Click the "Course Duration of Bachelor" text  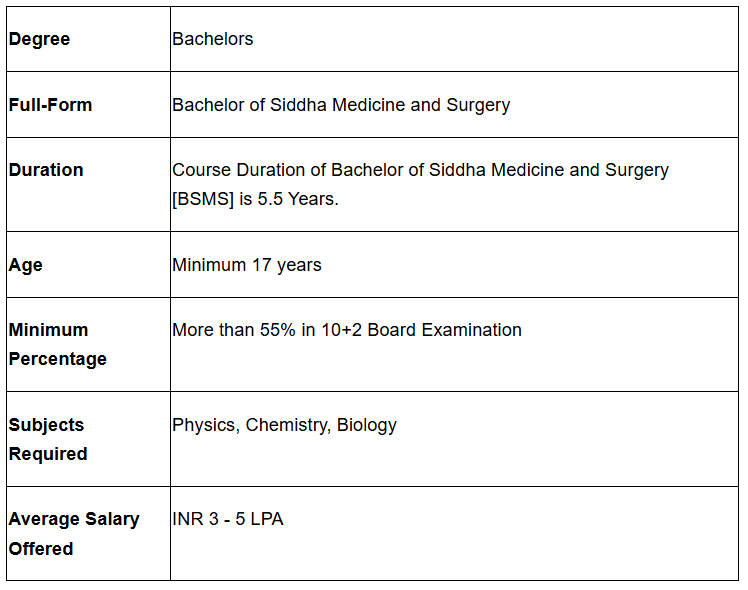(x=270, y=170)
